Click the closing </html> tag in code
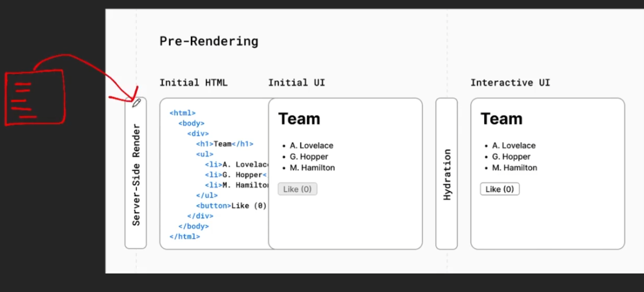Image resolution: width=644 pixels, height=292 pixels. (x=184, y=236)
